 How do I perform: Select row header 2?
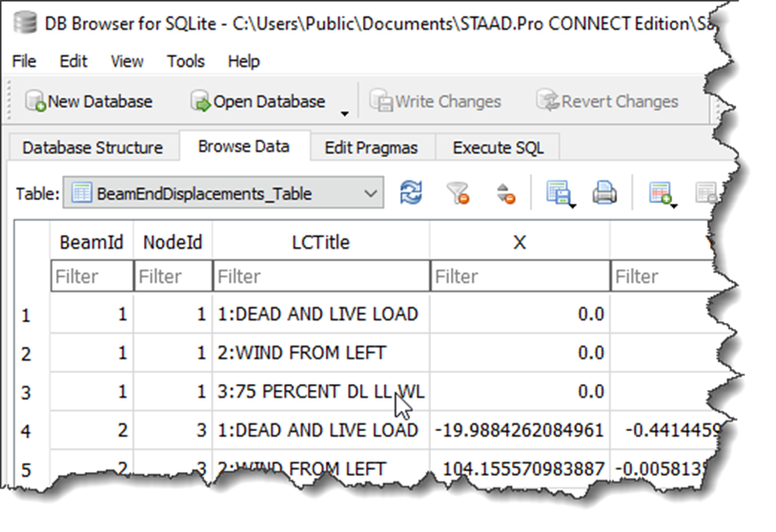click(31, 354)
